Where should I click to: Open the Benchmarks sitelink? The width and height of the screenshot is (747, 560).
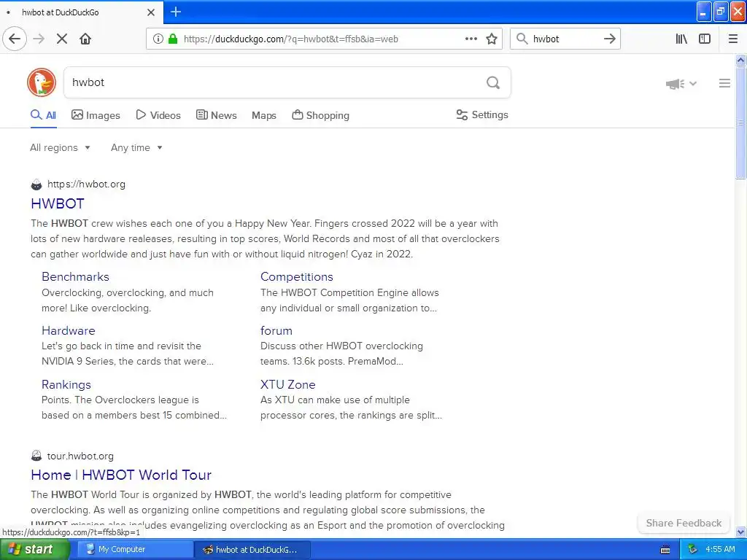75,276
